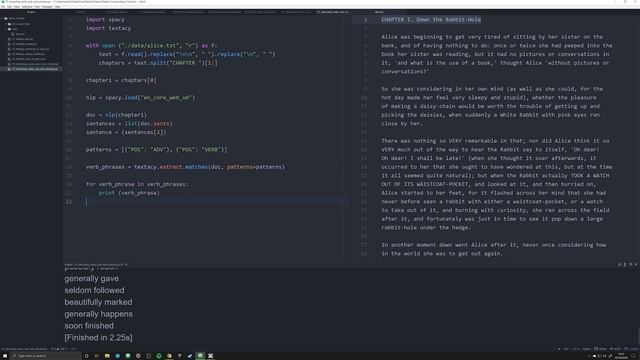
Task: Open the View menu
Action: (16, 7)
